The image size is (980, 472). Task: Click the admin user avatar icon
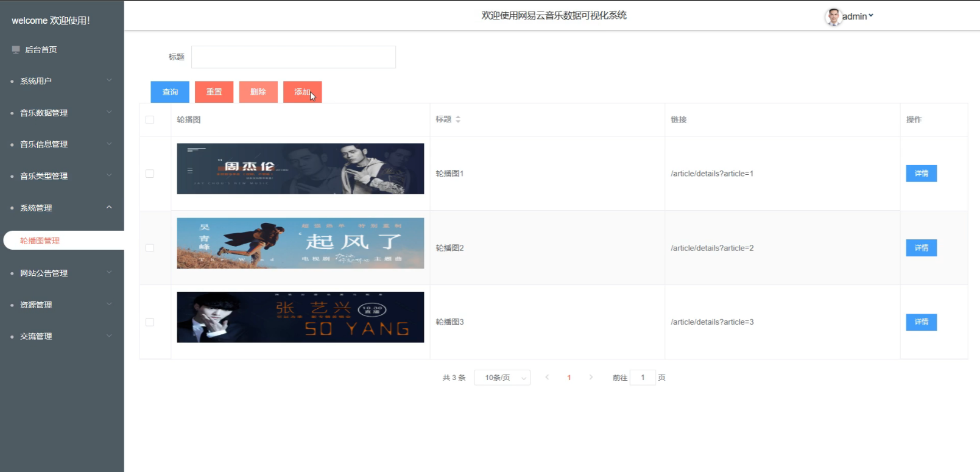833,16
